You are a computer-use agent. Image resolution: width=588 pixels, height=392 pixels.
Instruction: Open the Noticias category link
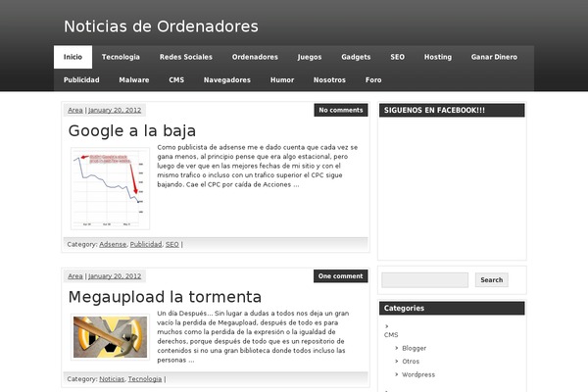(112, 379)
